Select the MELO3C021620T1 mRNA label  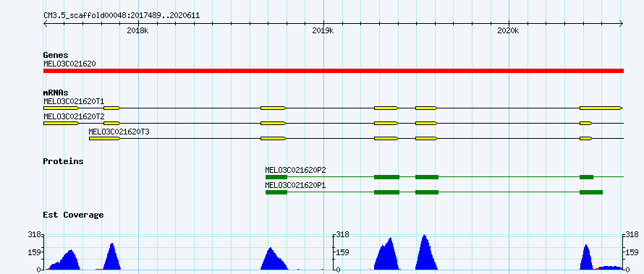coord(74,101)
